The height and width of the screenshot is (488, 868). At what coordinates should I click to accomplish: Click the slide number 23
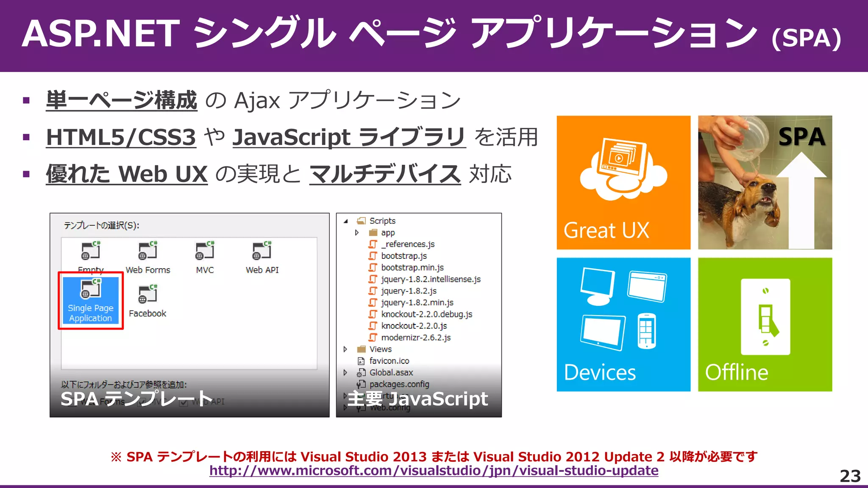point(850,476)
